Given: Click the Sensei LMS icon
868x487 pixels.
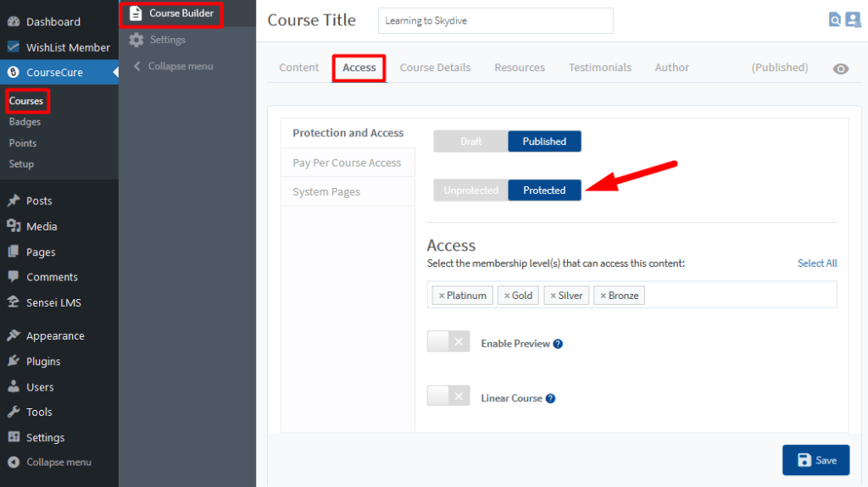Looking at the screenshot, I should click(x=14, y=302).
